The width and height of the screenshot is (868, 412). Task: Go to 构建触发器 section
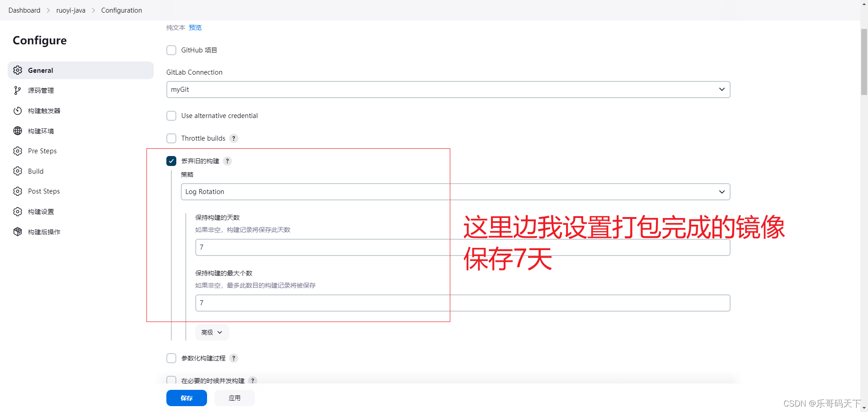[80, 111]
